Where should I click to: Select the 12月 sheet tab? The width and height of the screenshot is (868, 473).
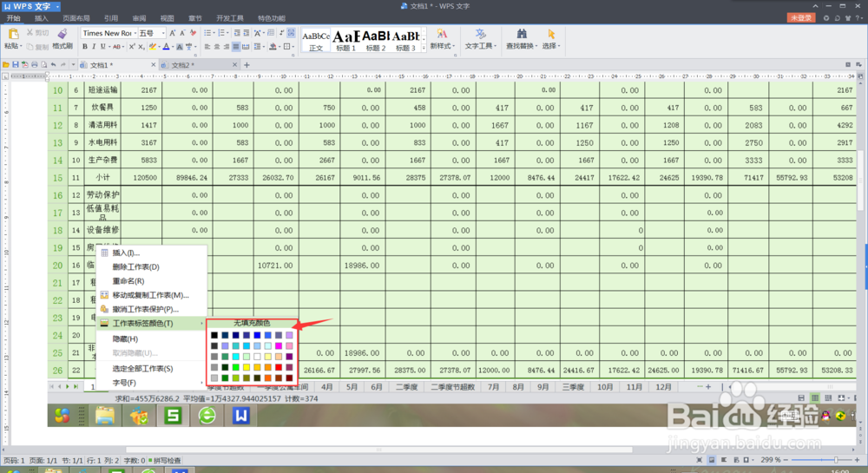pyautogui.click(x=663, y=387)
